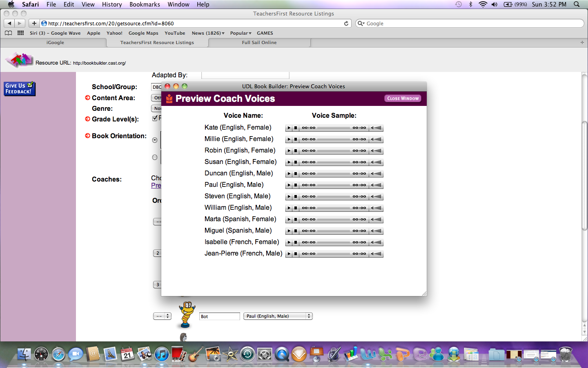Play the Millie (English, Female) voice sample

click(x=289, y=139)
